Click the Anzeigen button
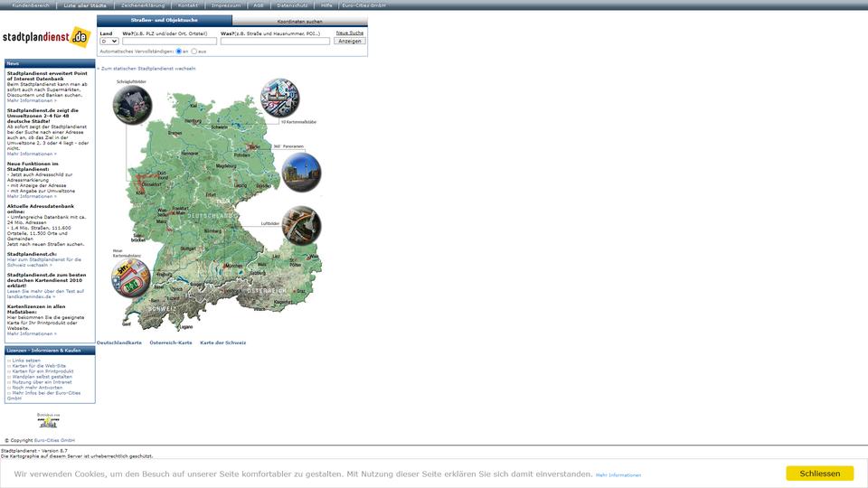This screenshot has width=868, height=488. tap(350, 41)
